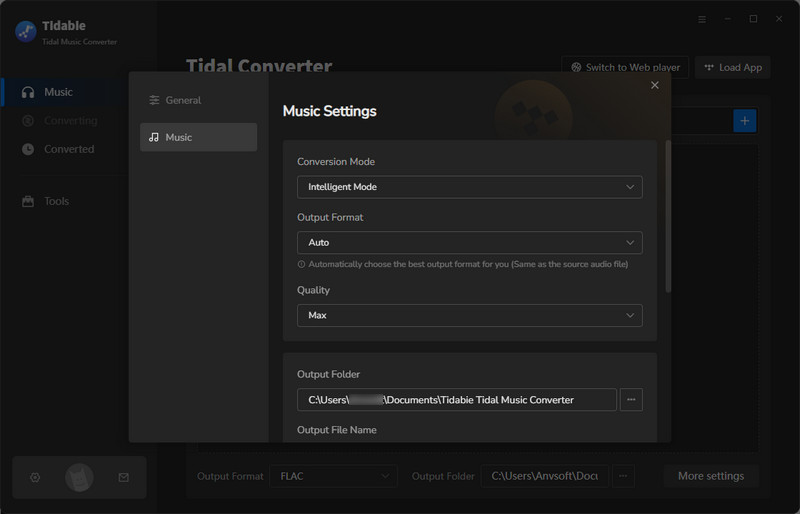
Task: Click the toolbox icon beside Tools
Action: 28,201
